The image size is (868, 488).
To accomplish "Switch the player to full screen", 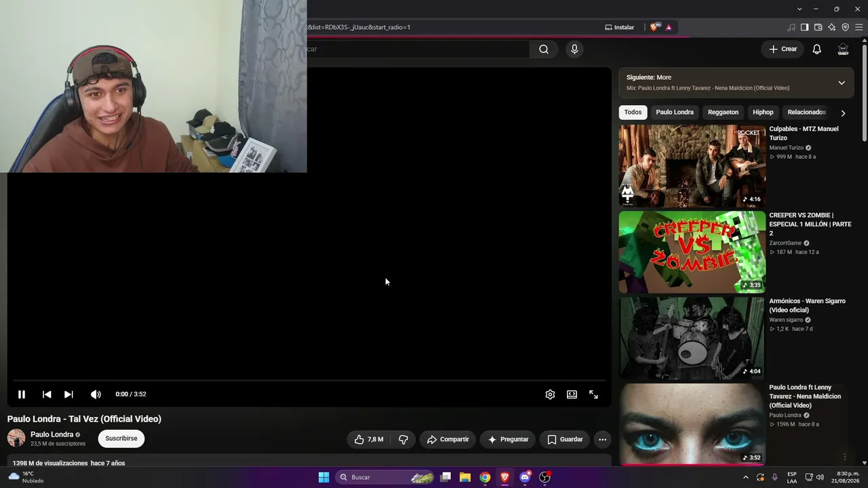I will [593, 394].
